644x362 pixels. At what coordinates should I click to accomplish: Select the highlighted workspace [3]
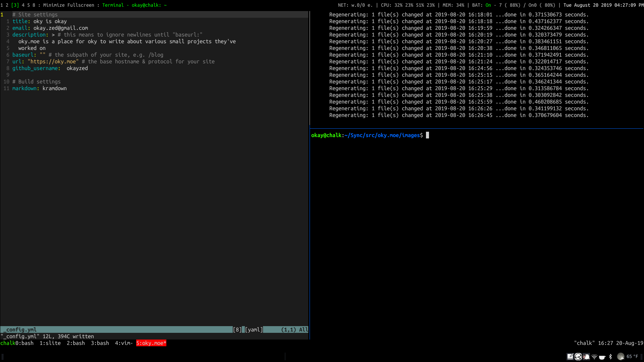point(15,5)
